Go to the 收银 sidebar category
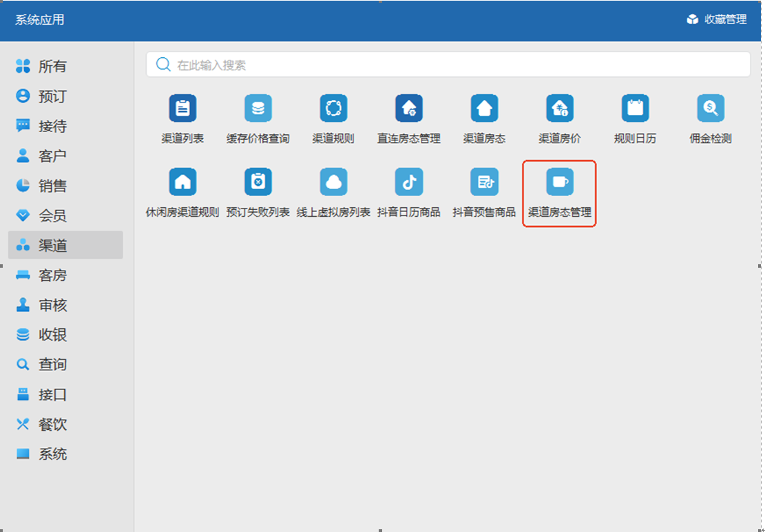 52,335
